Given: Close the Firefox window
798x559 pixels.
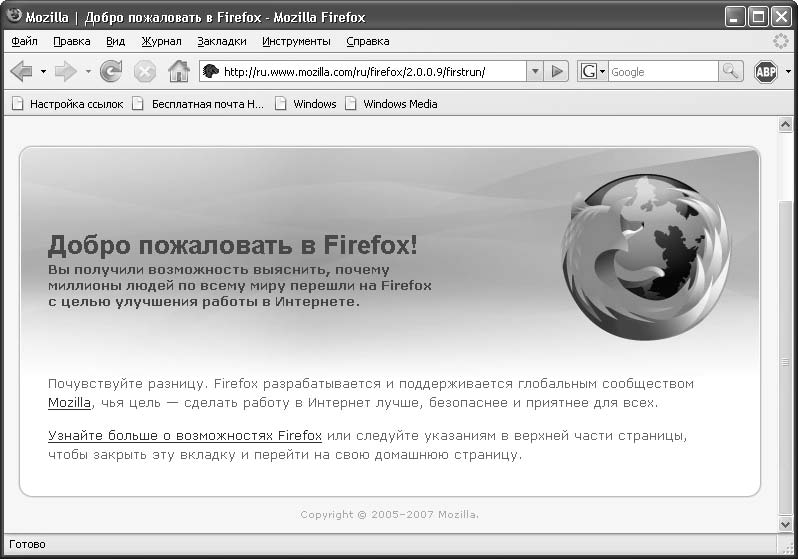Looking at the screenshot, I should point(781,17).
